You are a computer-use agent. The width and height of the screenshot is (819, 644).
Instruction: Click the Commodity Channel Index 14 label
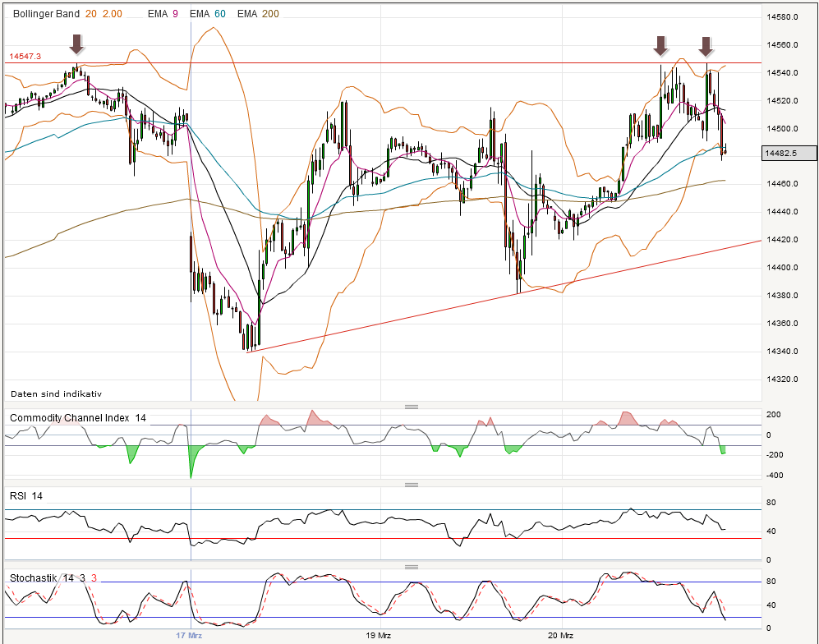pyautogui.click(x=78, y=418)
